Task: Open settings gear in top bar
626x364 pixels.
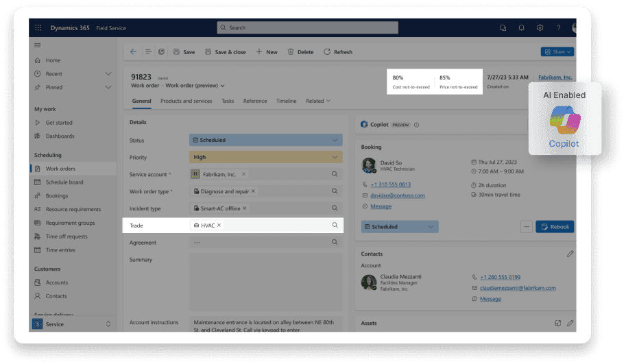Action: click(x=540, y=28)
